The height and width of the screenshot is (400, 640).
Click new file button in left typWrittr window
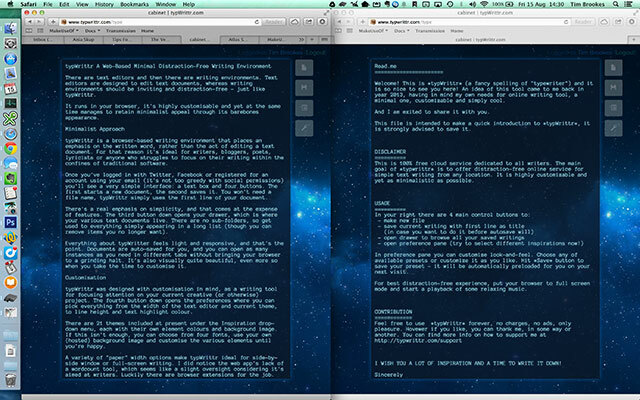coord(304,67)
